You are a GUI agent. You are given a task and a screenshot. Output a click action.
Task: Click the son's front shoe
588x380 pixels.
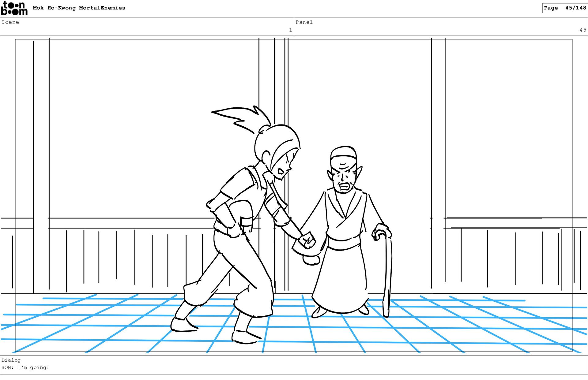tap(245, 337)
